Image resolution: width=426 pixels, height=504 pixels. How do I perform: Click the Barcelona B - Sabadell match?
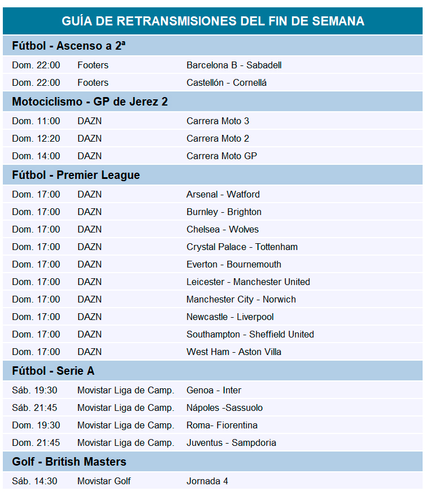[x=234, y=65]
